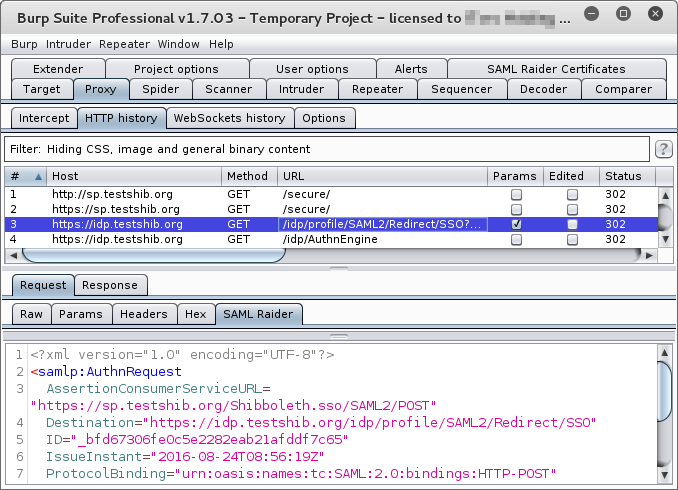
Task: Switch to the Request tab
Action: pyautogui.click(x=43, y=285)
